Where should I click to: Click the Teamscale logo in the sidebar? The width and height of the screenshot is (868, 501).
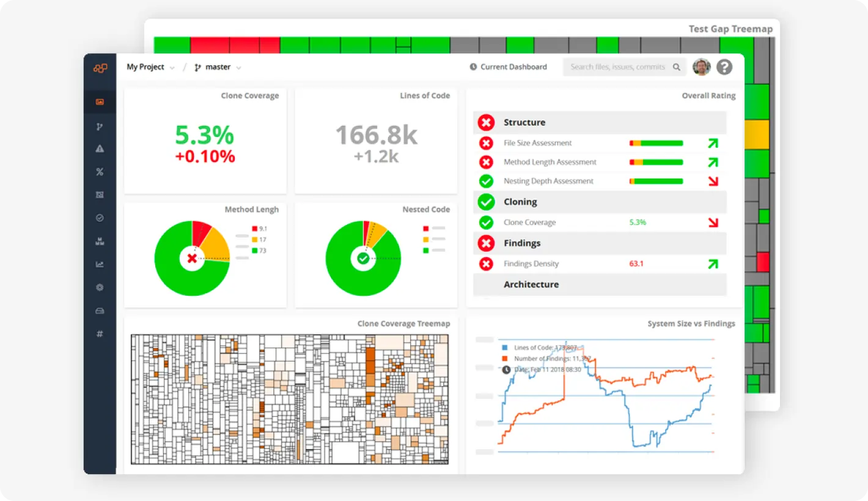point(100,68)
